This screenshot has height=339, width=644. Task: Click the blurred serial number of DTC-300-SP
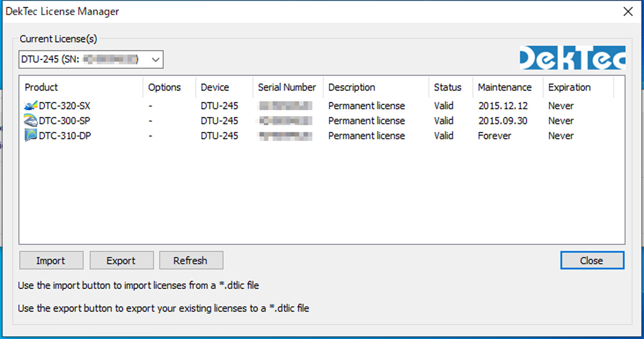point(285,121)
